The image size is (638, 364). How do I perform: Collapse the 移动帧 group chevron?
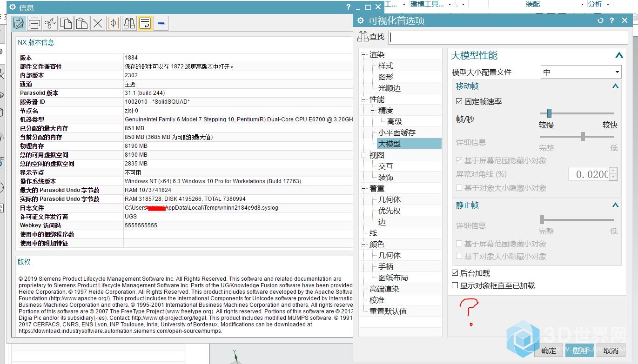615,86
